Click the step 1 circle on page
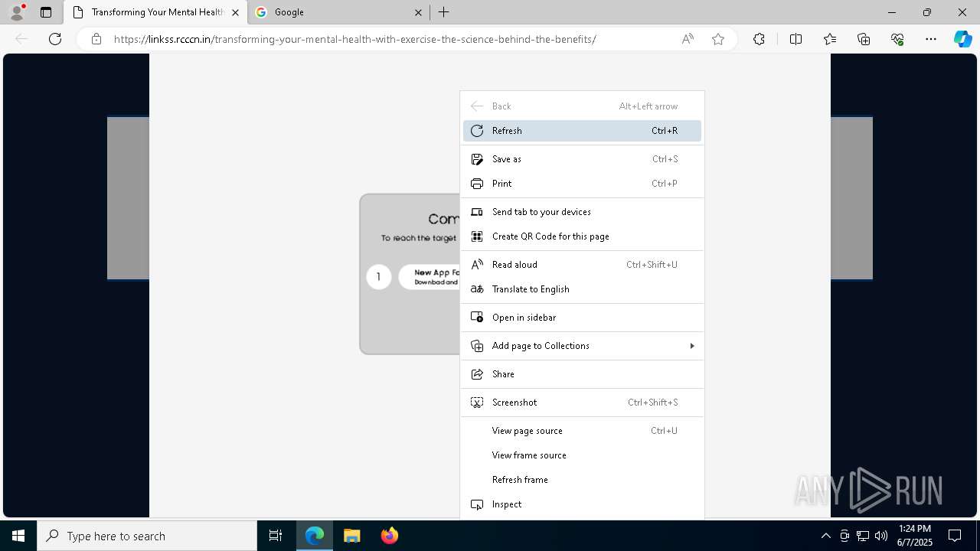980x551 pixels. (x=378, y=277)
